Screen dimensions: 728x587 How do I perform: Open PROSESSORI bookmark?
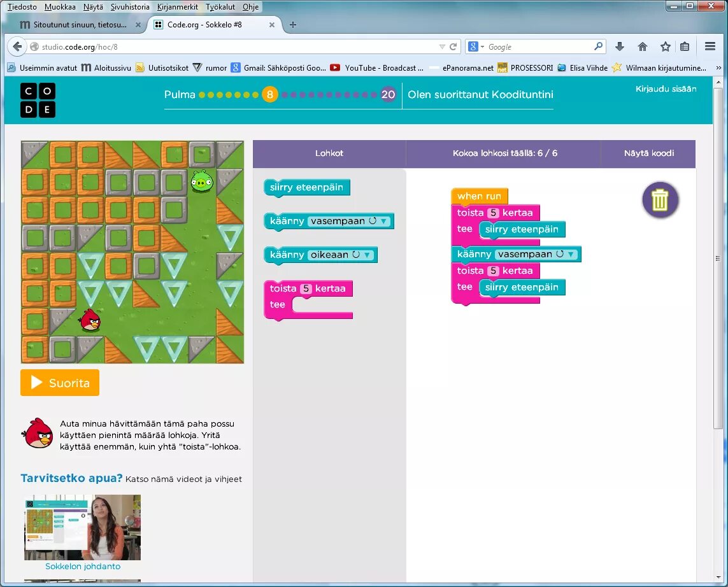coord(525,67)
